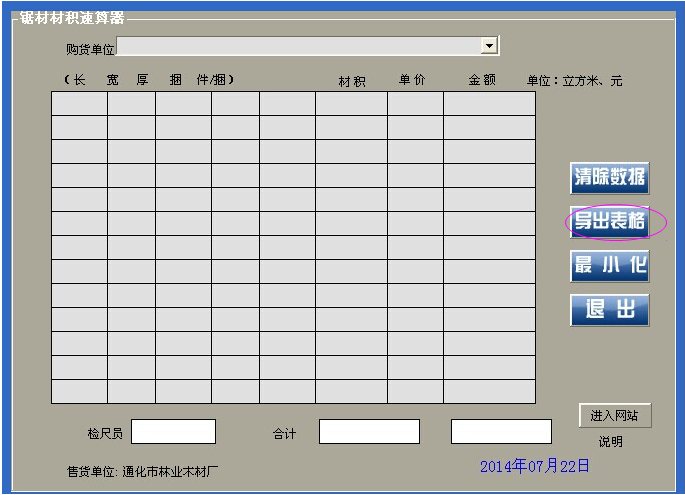
Task: Select the last row 长 cell
Action: (x=80, y=391)
